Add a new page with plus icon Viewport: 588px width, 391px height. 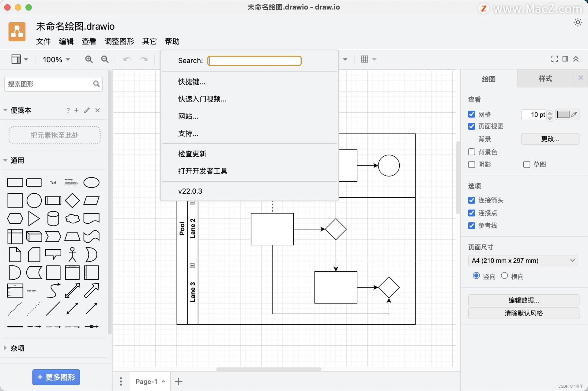[x=179, y=381]
